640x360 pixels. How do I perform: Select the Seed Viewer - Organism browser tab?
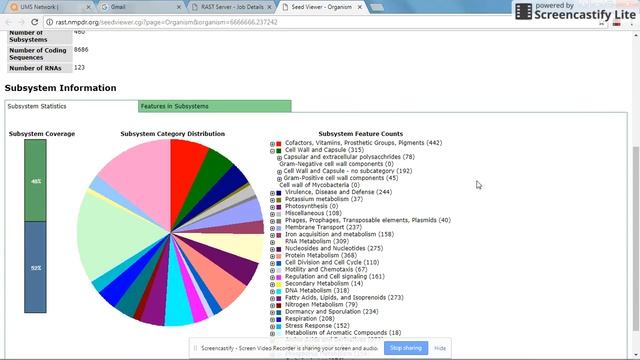(322, 7)
